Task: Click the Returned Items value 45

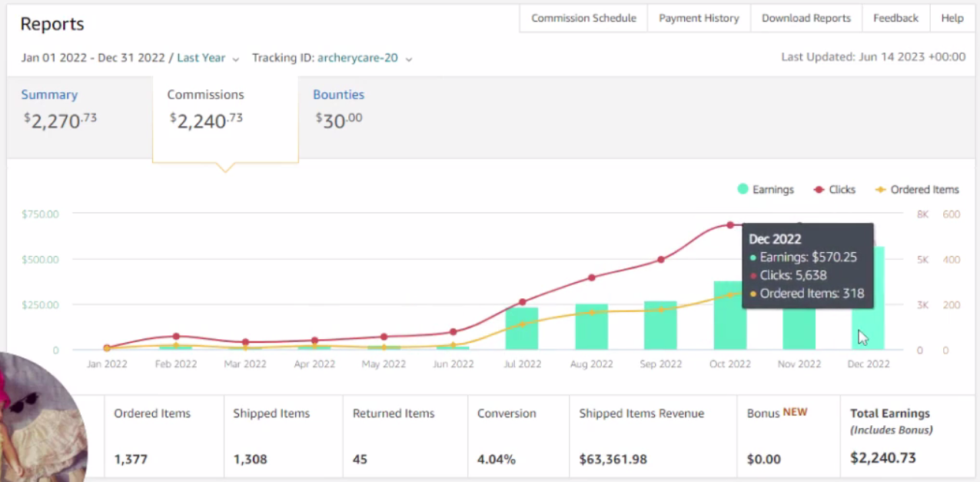Action: pyautogui.click(x=360, y=460)
